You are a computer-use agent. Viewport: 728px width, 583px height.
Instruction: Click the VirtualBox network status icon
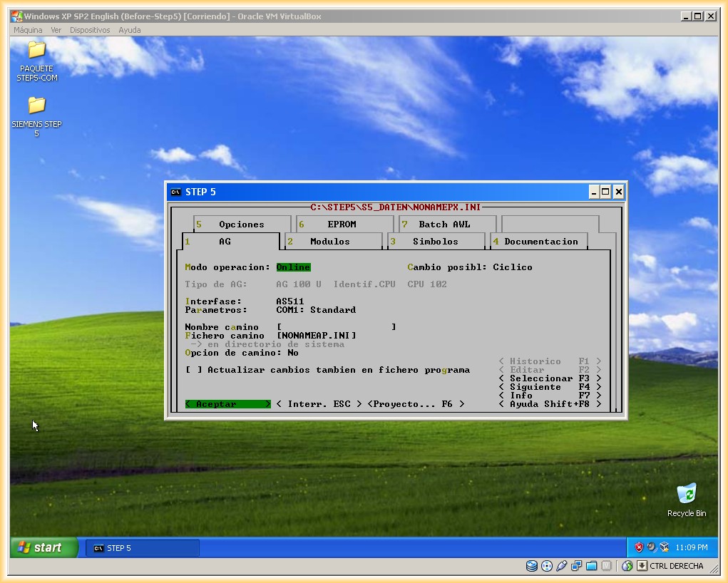[x=576, y=566]
